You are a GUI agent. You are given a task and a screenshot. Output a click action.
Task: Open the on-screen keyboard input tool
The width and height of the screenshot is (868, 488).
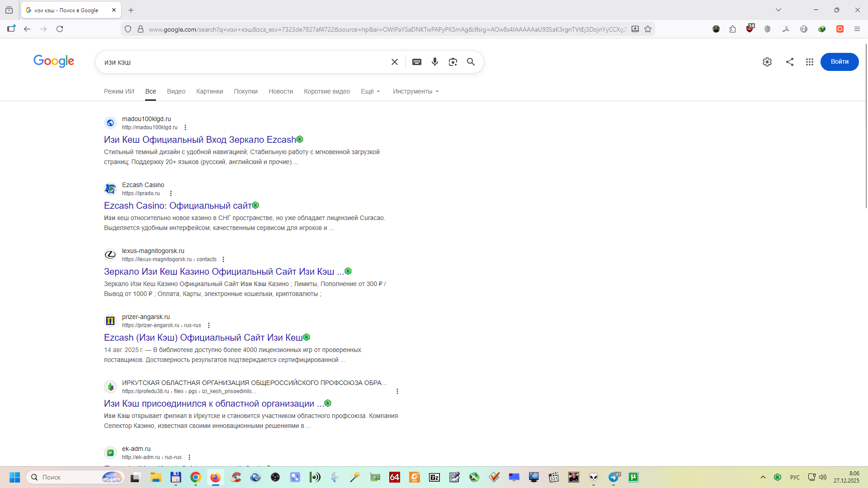pyautogui.click(x=416, y=62)
